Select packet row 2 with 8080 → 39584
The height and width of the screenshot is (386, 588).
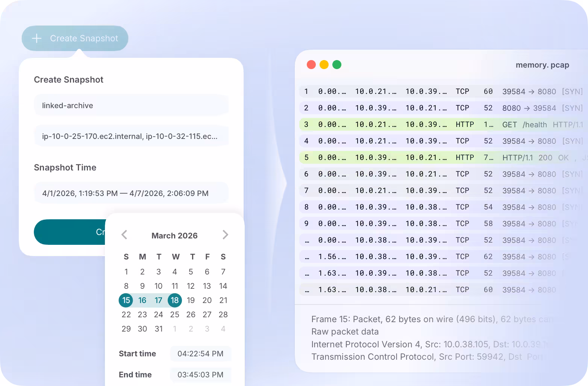coord(444,108)
